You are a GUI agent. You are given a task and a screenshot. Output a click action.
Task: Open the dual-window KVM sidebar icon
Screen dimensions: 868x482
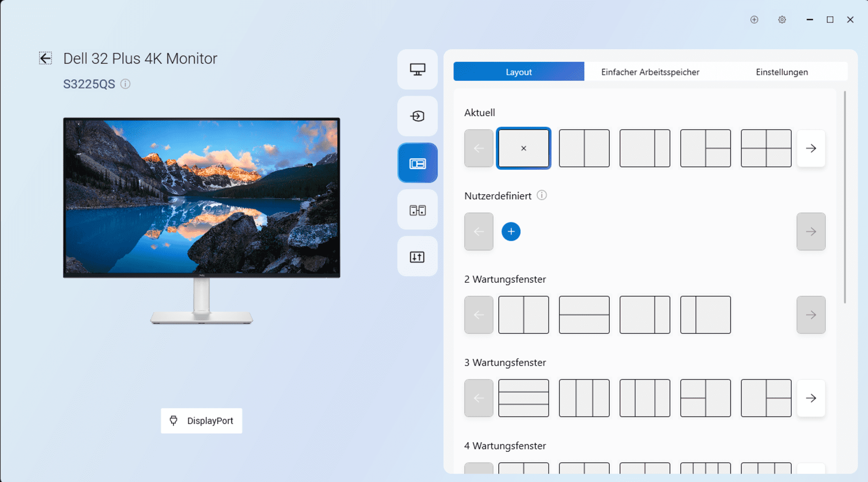[417, 210]
